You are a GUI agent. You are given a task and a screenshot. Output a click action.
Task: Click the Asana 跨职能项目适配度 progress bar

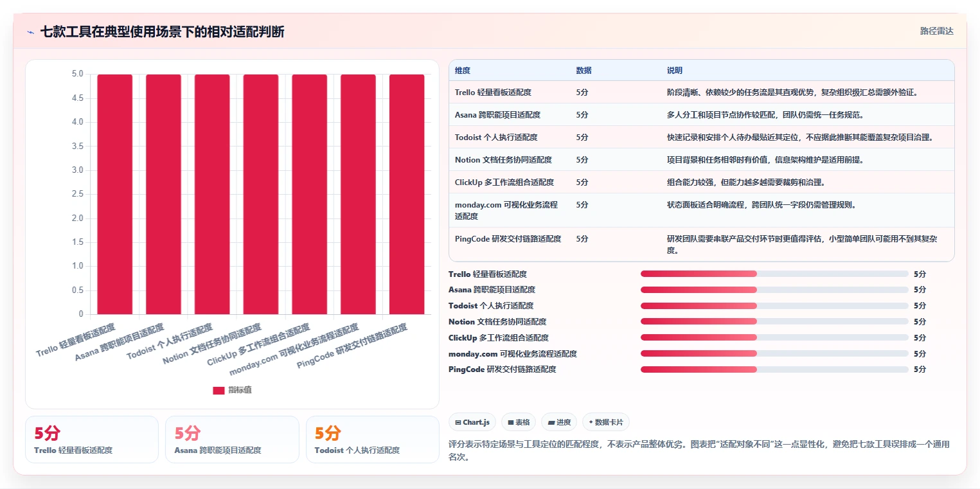point(774,290)
